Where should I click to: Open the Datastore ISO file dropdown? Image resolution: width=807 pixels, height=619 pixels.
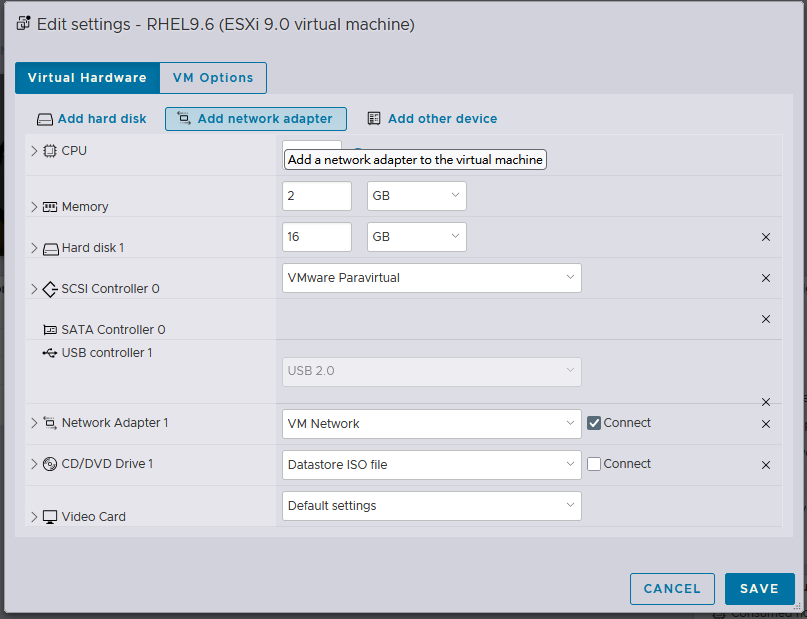pos(431,465)
